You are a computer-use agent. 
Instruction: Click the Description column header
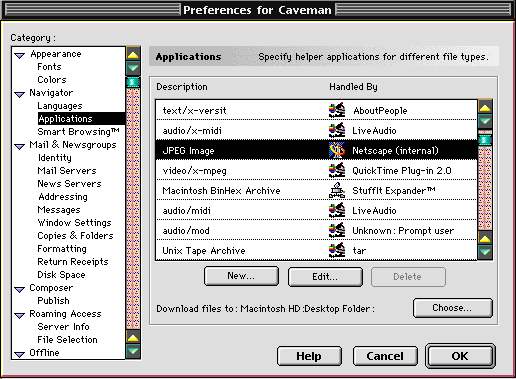tap(182, 87)
